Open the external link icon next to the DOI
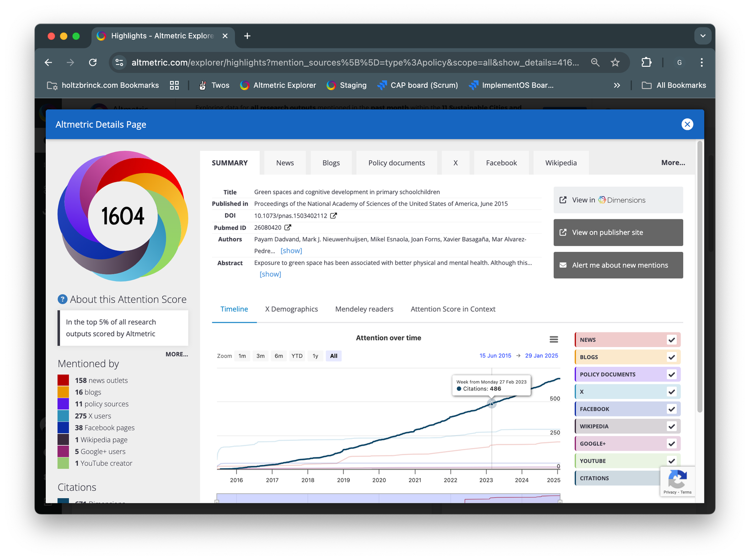This screenshot has width=750, height=560. pos(333,215)
